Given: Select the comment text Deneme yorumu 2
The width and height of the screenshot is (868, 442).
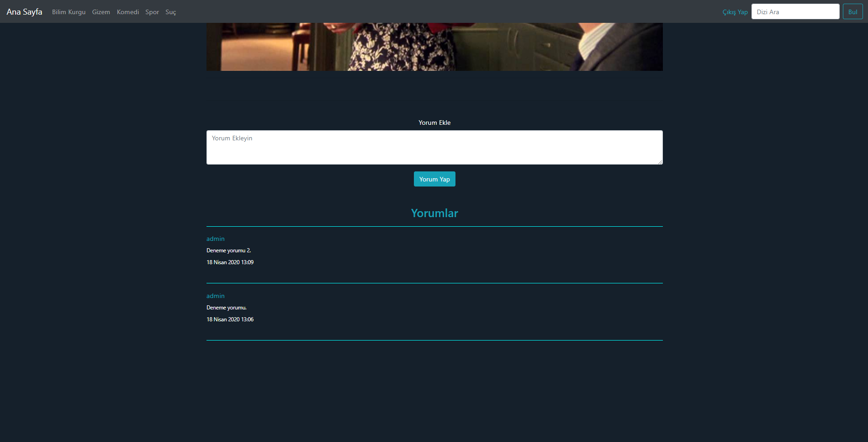Looking at the screenshot, I should (x=228, y=250).
